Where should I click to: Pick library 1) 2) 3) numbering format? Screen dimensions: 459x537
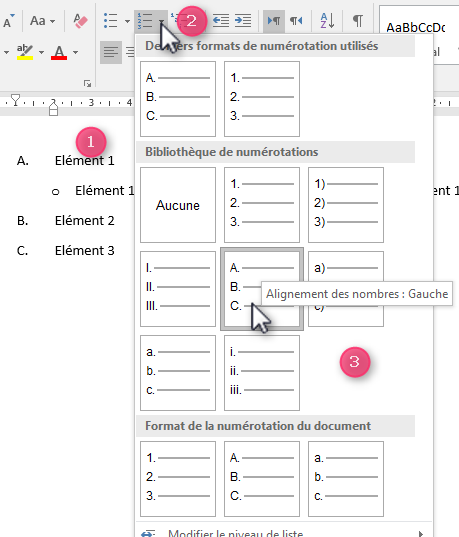pos(346,205)
